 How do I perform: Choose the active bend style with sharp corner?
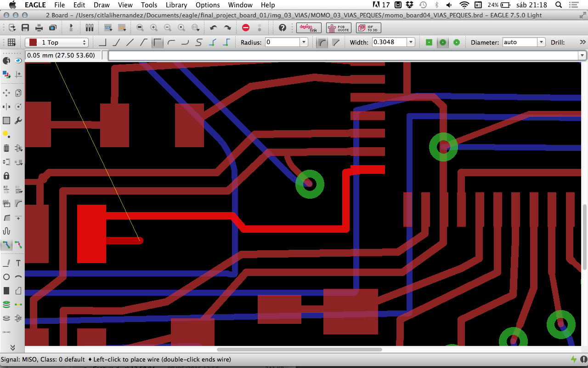click(x=158, y=42)
